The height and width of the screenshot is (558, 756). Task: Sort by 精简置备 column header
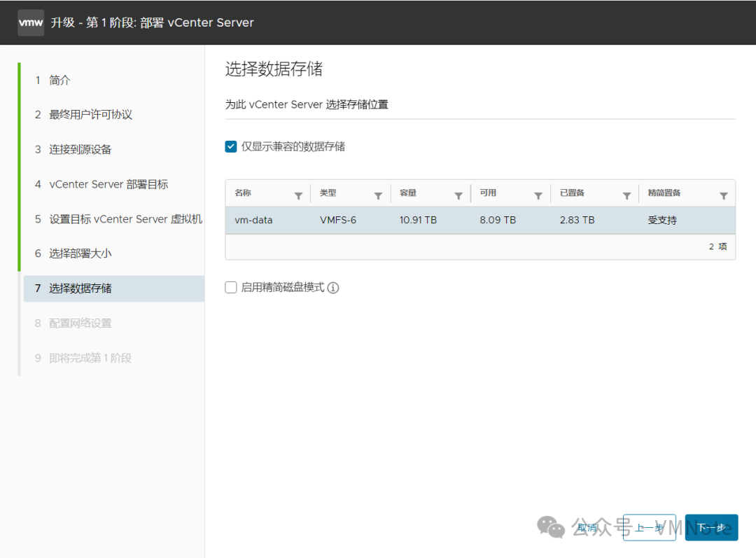(x=664, y=193)
